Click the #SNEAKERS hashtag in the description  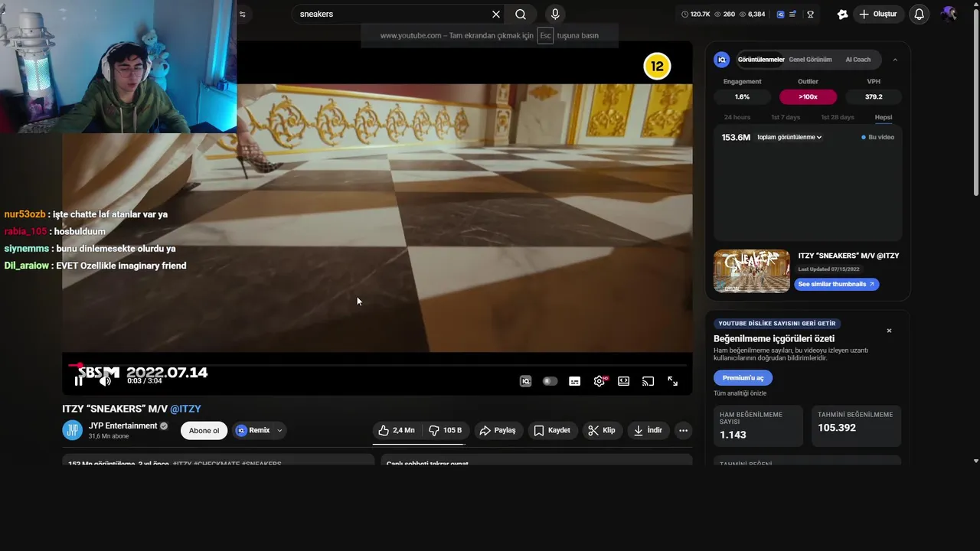click(262, 464)
